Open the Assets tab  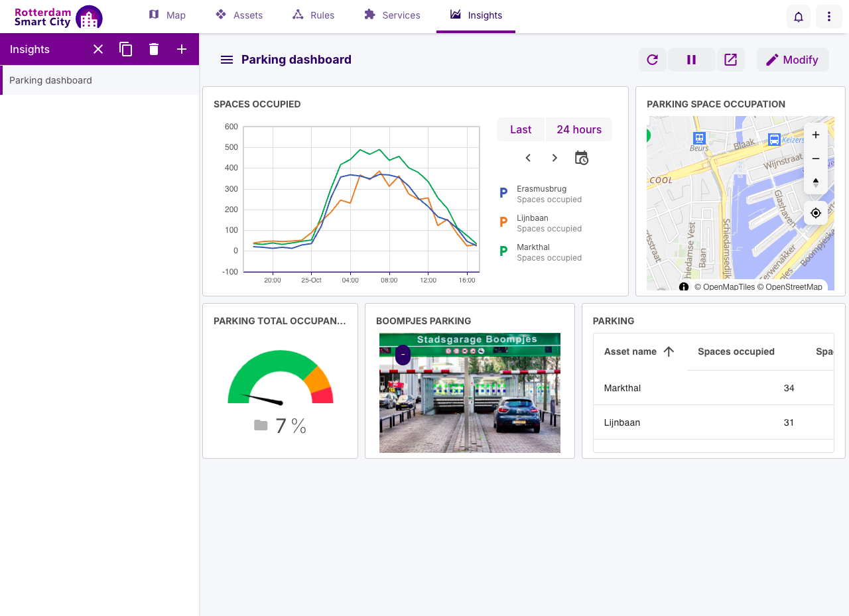tap(239, 15)
